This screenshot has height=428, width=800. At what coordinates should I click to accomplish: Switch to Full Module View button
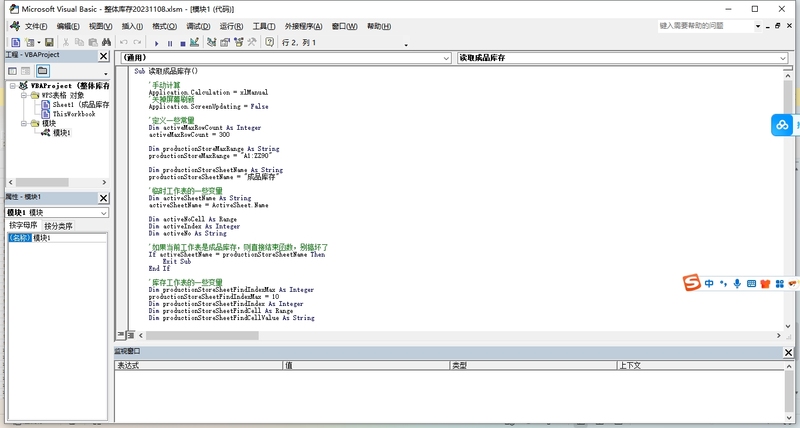(x=131, y=335)
